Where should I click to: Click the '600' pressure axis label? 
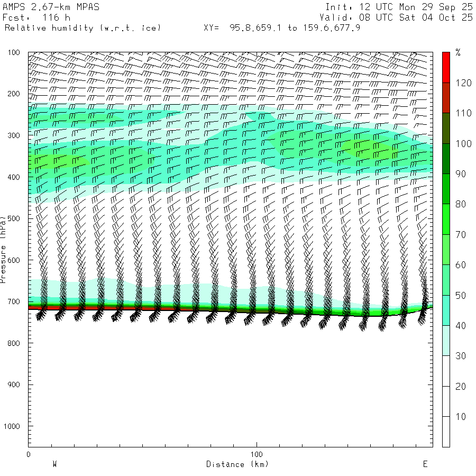[14, 260]
